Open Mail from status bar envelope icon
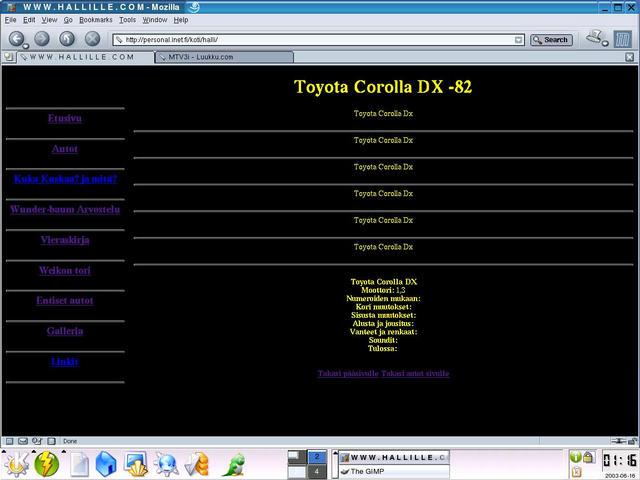 pyautogui.click(x=23, y=441)
